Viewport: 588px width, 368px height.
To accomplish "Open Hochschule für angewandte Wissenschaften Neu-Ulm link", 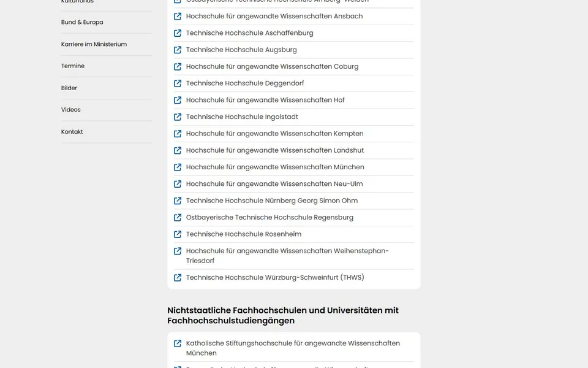I will 274,184.
